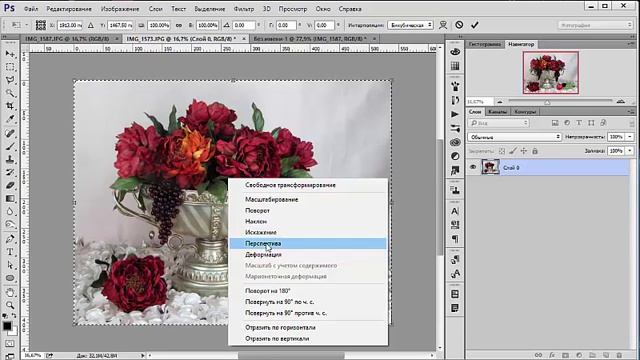Select the Healing Brush tool

(x=10, y=133)
